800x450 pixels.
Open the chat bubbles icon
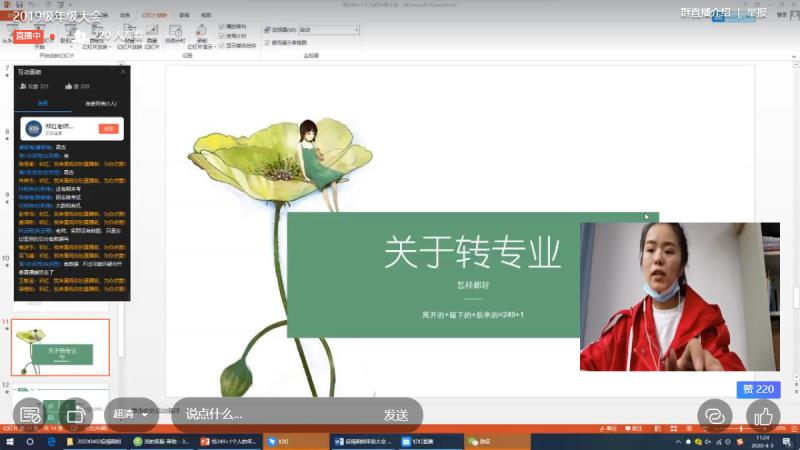pos(715,416)
